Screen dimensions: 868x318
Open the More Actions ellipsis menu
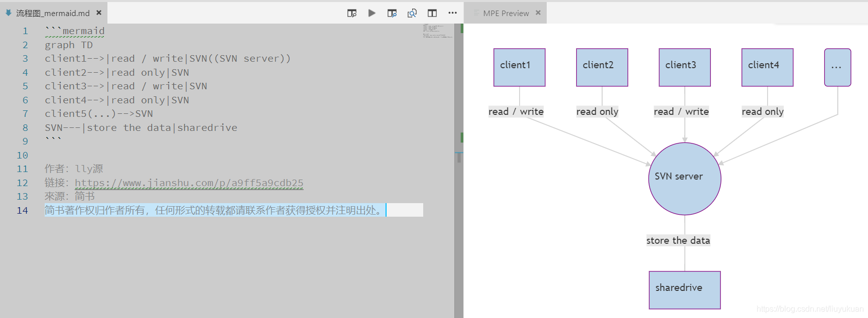coord(452,13)
